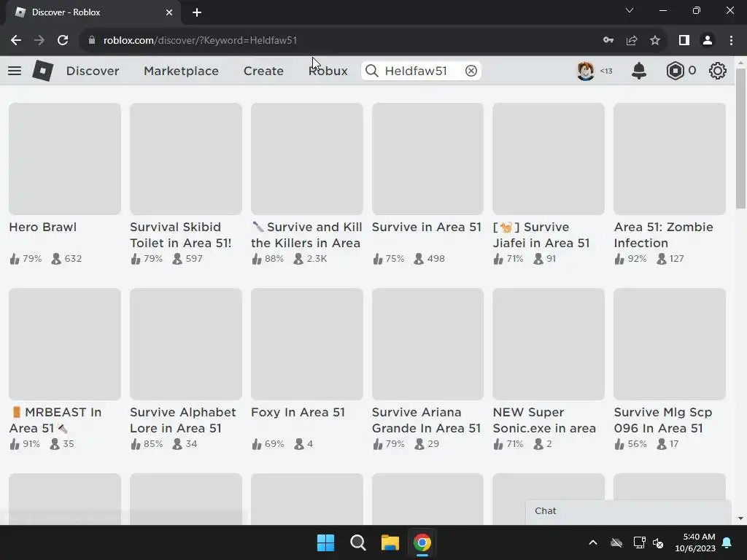
Task: Click the 2.3K players count
Action: coord(317,259)
